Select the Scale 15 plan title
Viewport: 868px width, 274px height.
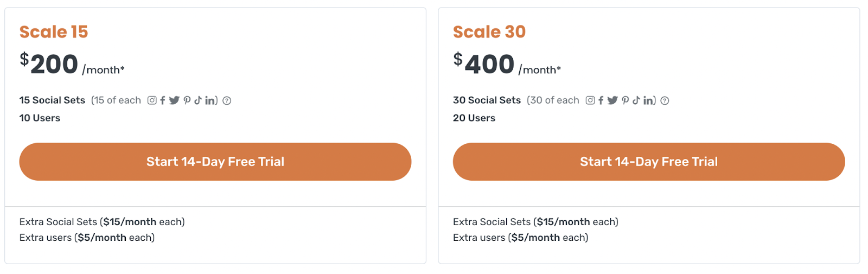(x=54, y=32)
